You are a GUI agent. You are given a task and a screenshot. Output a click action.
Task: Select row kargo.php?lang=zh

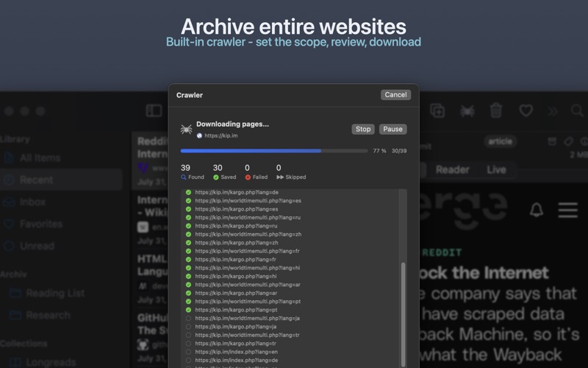point(290,243)
